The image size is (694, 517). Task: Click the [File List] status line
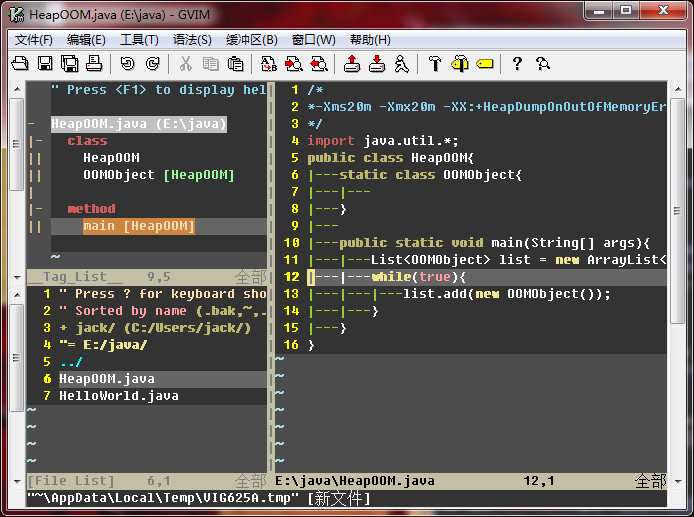pos(147,481)
